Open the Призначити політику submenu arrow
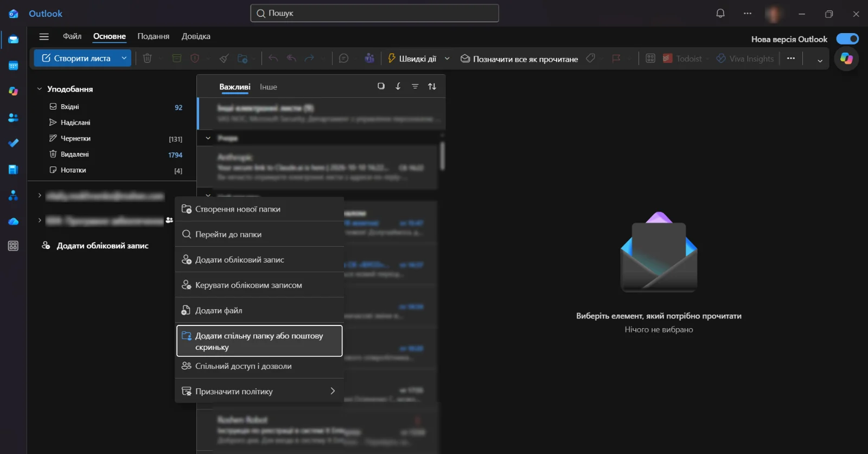This screenshot has height=454, width=868. (x=333, y=391)
